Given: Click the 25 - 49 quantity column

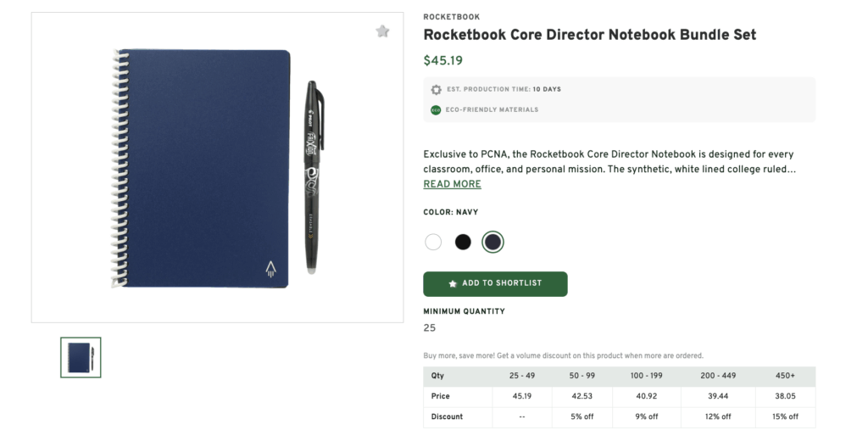Looking at the screenshot, I should pos(523,376).
